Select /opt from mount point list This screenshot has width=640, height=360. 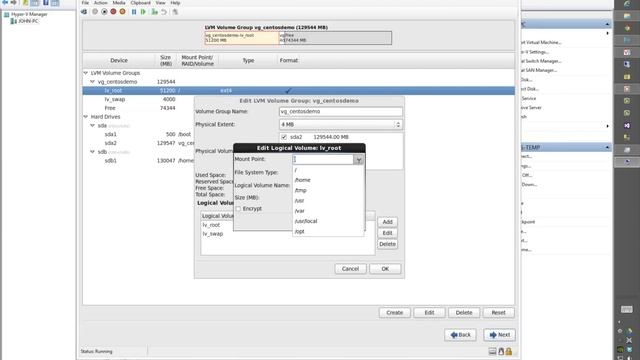328,231
